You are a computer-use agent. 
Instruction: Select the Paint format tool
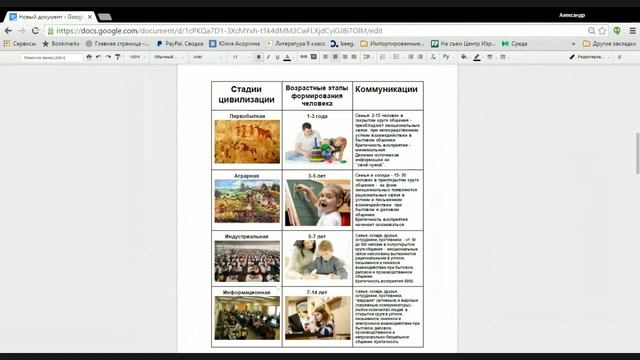tap(118, 57)
